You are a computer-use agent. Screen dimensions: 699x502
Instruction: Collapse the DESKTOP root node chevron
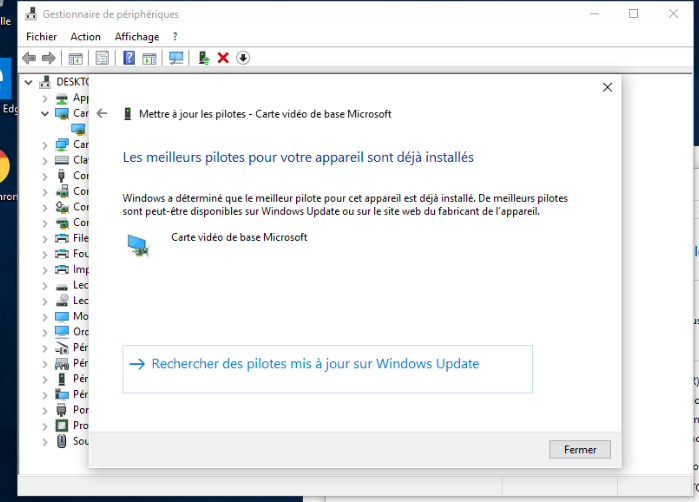pos(29,82)
